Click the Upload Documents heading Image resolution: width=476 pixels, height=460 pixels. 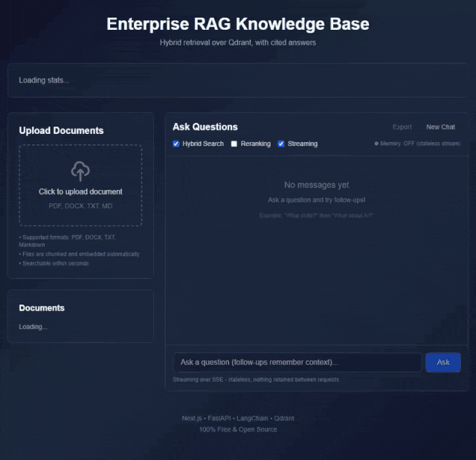[61, 131]
